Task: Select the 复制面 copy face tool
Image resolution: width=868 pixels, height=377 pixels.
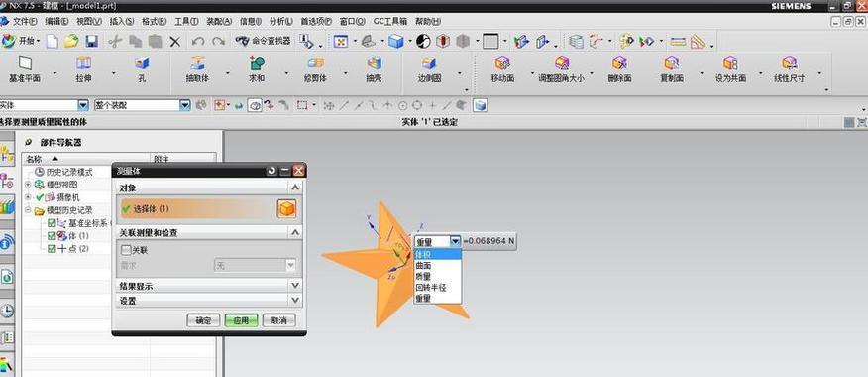Action: pyautogui.click(x=672, y=69)
